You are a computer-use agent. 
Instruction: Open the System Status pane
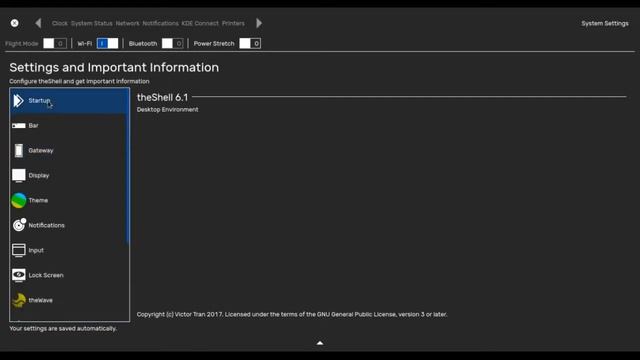(91, 23)
